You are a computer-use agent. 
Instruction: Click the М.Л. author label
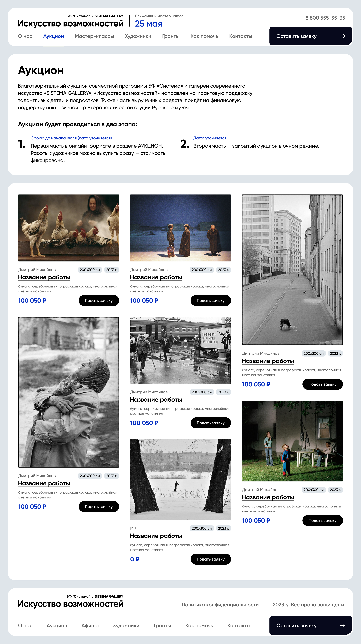134,528
